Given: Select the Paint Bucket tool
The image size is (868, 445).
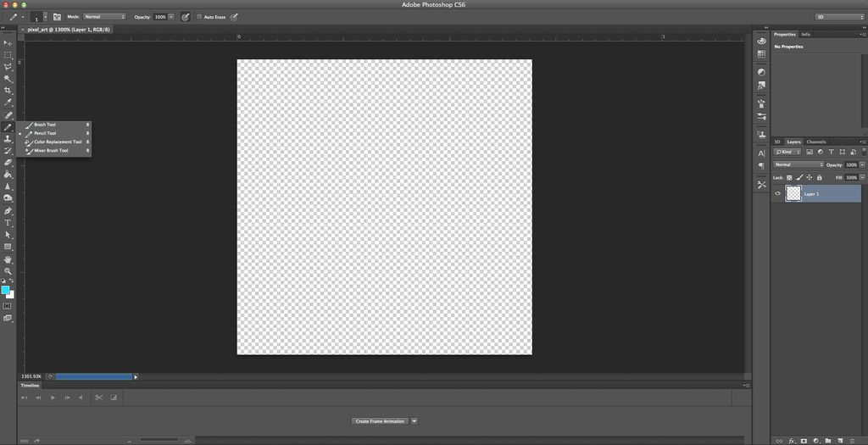Looking at the screenshot, I should click(x=8, y=175).
